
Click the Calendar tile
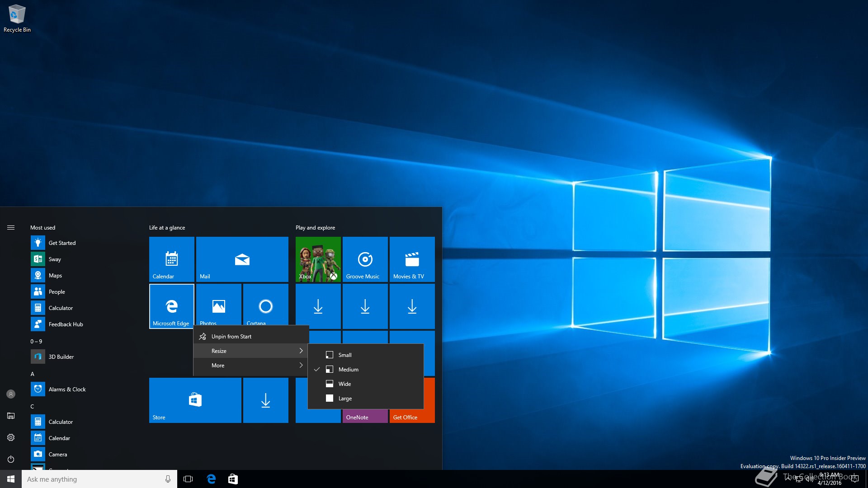(x=172, y=259)
